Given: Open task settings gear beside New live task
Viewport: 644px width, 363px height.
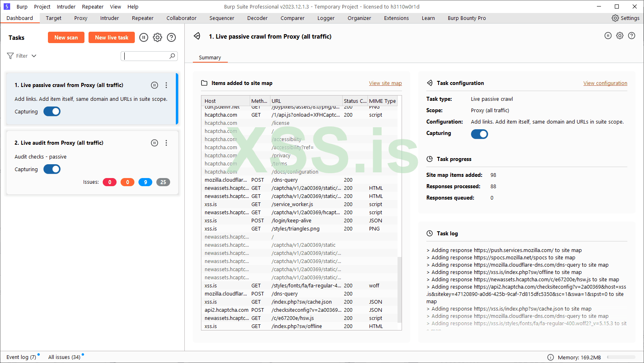Looking at the screenshot, I should point(158,37).
